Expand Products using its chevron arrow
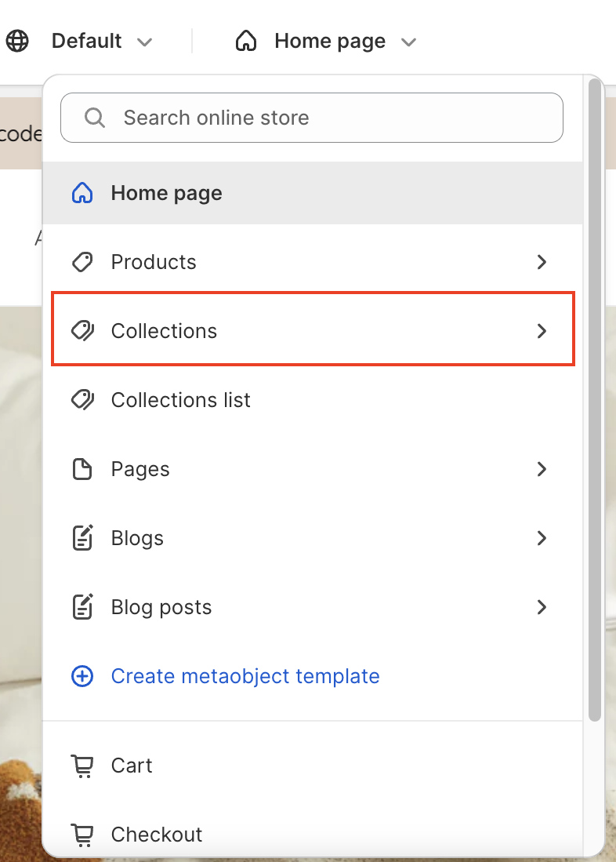 click(x=542, y=262)
